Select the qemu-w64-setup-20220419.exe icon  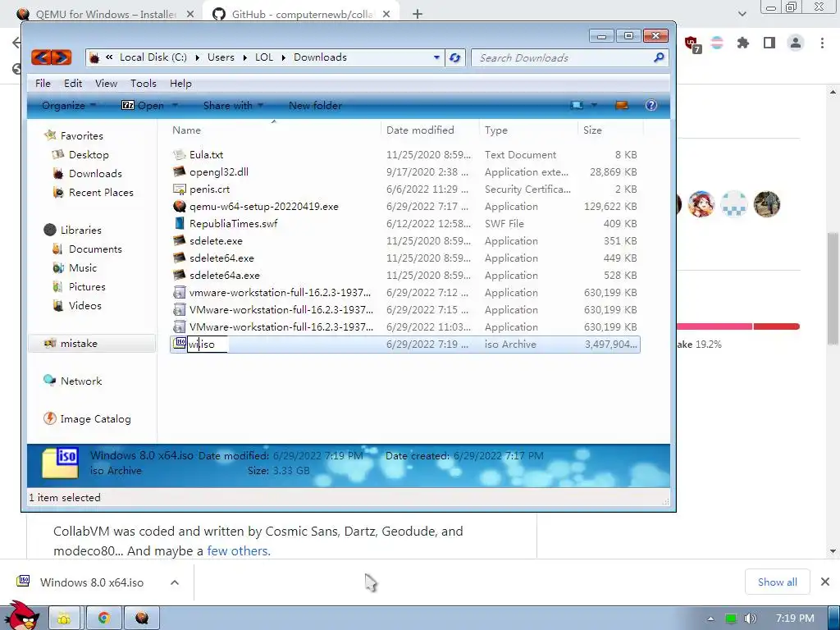(x=179, y=206)
